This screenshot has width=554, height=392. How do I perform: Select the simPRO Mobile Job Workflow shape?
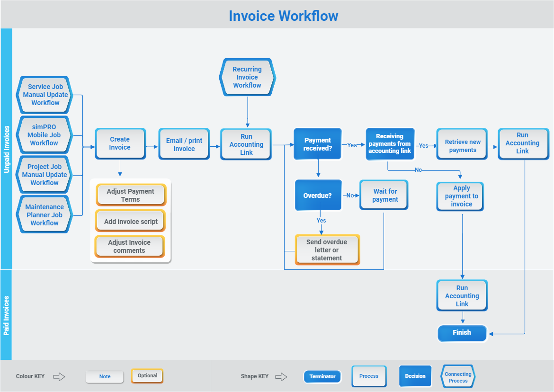pyautogui.click(x=44, y=134)
